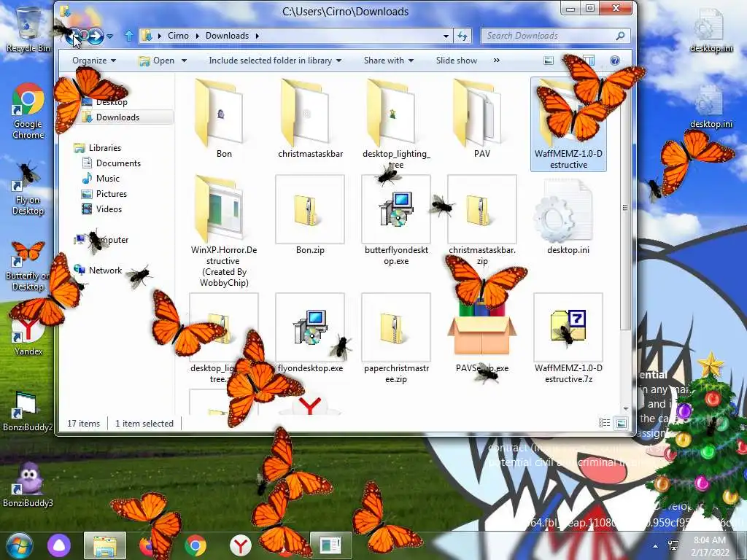Open the WinXP.Horror.Destructive folder
This screenshot has height=560, width=747.
pos(223,231)
